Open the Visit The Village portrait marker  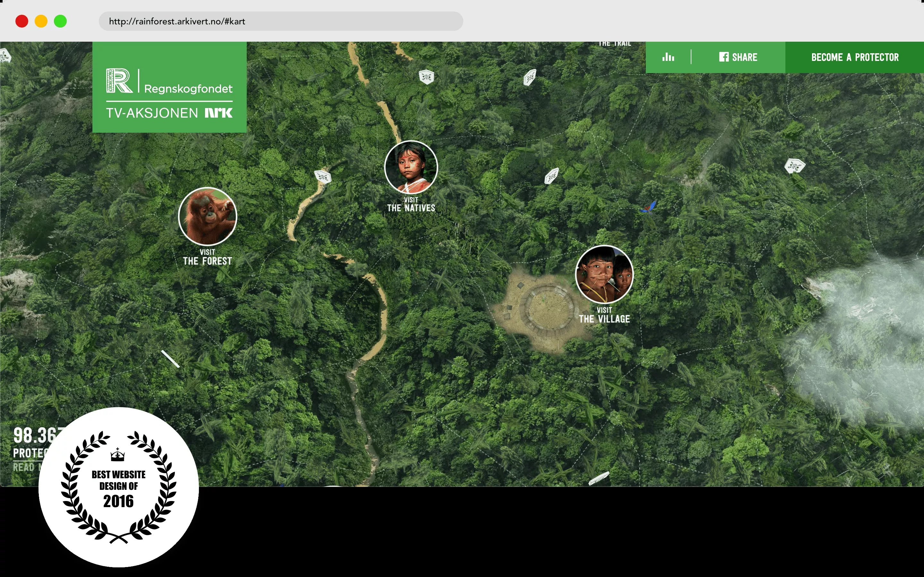click(x=604, y=274)
